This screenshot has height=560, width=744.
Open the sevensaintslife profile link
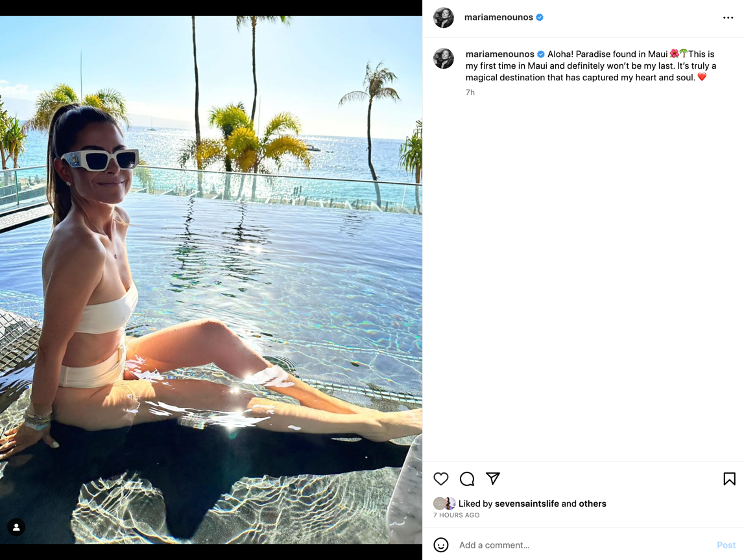click(526, 504)
